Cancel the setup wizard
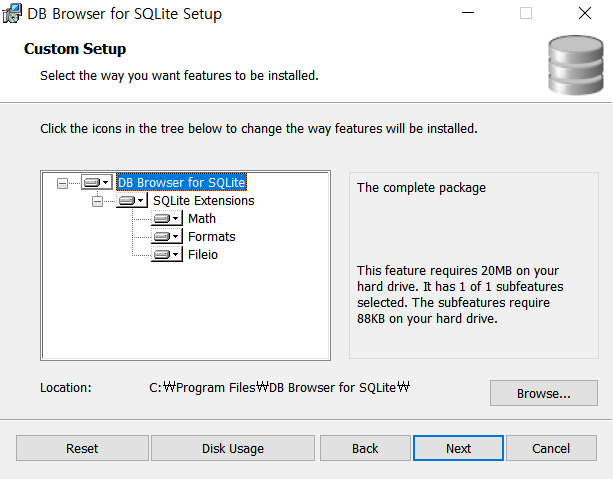 tap(551, 448)
